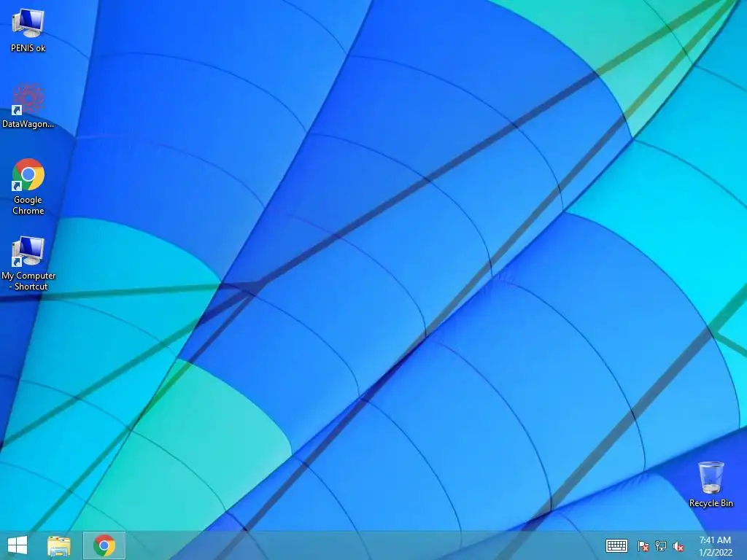This screenshot has height=560, width=747.
Task: Click the muted volume tray icon
Action: click(678, 546)
